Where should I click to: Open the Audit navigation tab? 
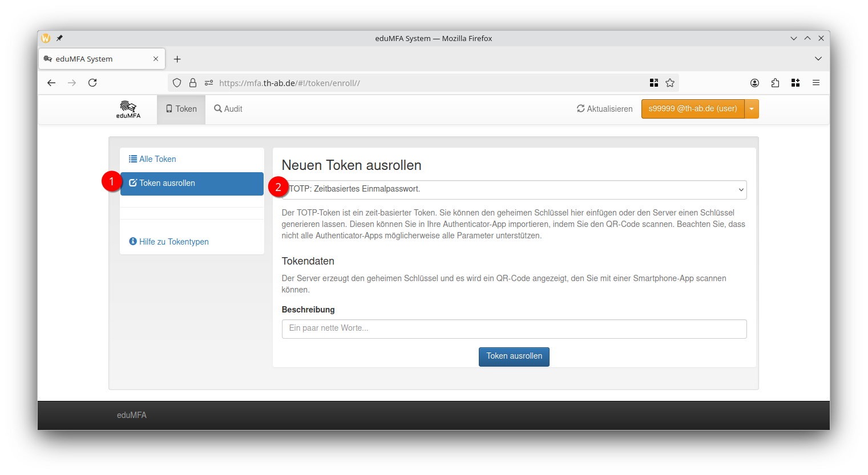coord(228,109)
